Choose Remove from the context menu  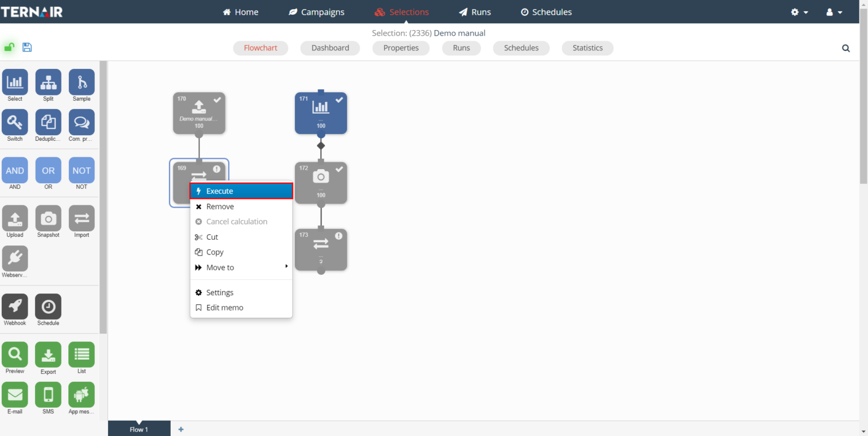pyautogui.click(x=241, y=206)
